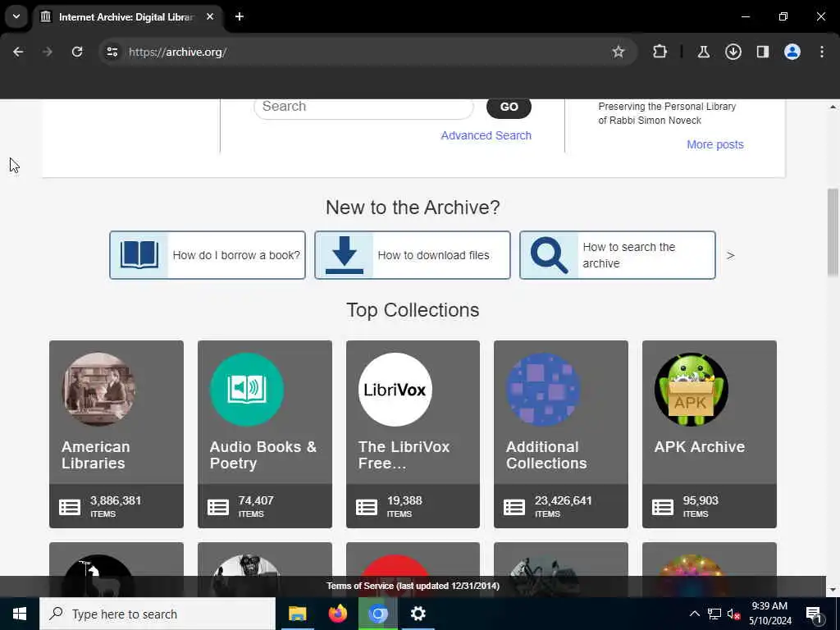This screenshot has height=630, width=840.
Task: Open Terms of Service notice
Action: [413, 586]
